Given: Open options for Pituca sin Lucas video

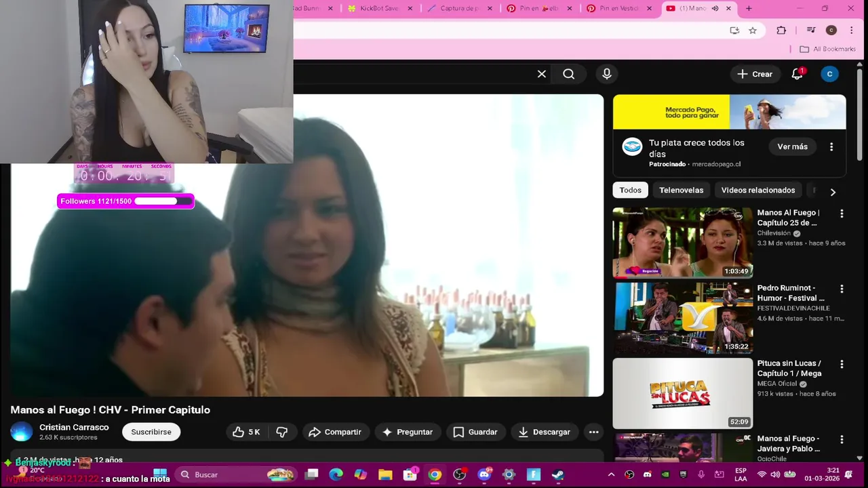Looking at the screenshot, I should click(x=842, y=364).
